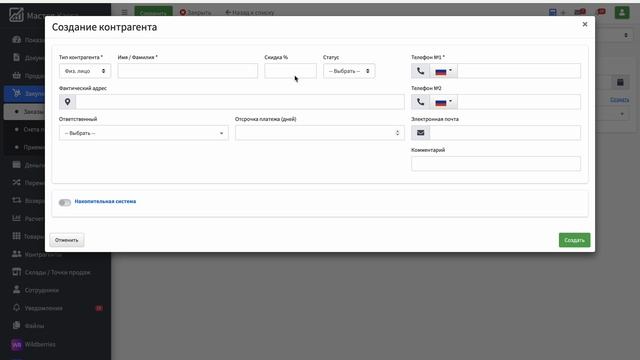Click the Электронная почта input field
The width and height of the screenshot is (640, 360).
pyautogui.click(x=505, y=133)
